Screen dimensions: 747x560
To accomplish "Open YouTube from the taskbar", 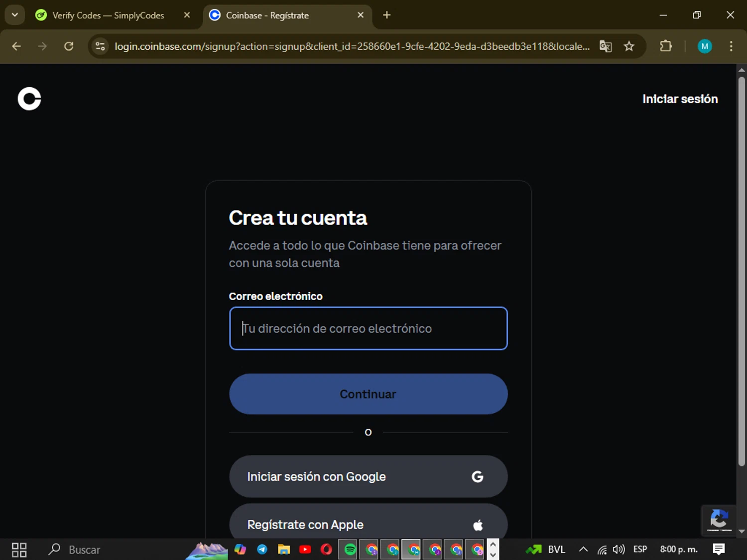I will coord(305,550).
